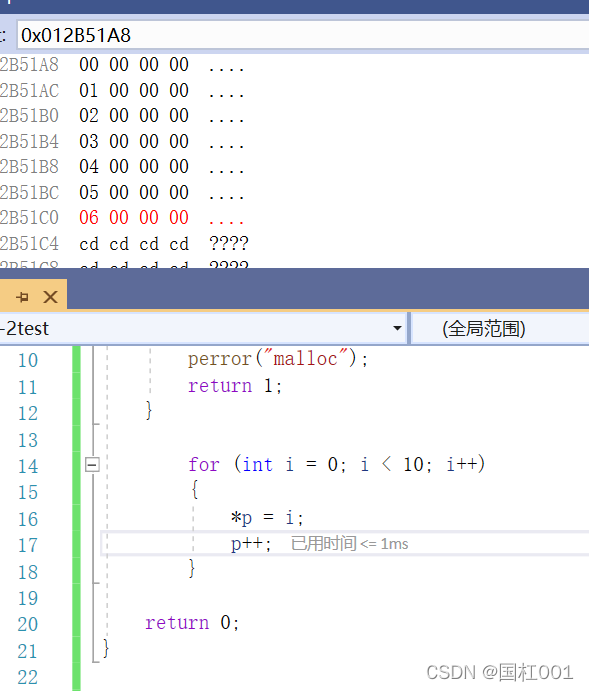The height and width of the screenshot is (691, 589).
Task: Click the 04 byte in memory
Action: pyautogui.click(x=89, y=167)
